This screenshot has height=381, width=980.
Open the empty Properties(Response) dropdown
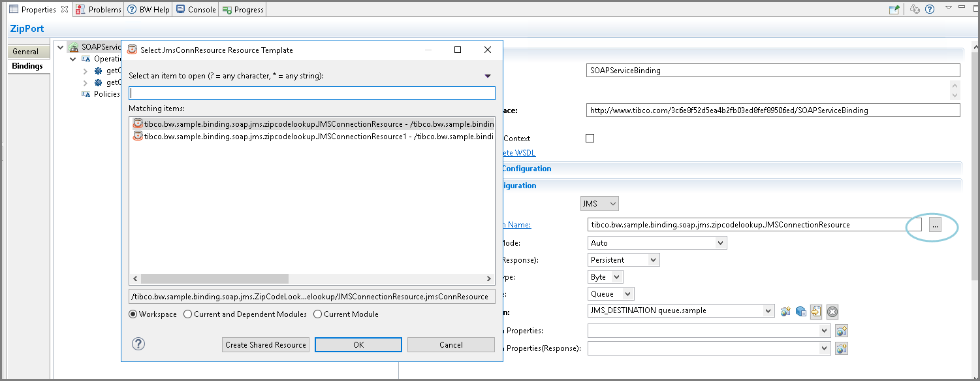point(709,348)
